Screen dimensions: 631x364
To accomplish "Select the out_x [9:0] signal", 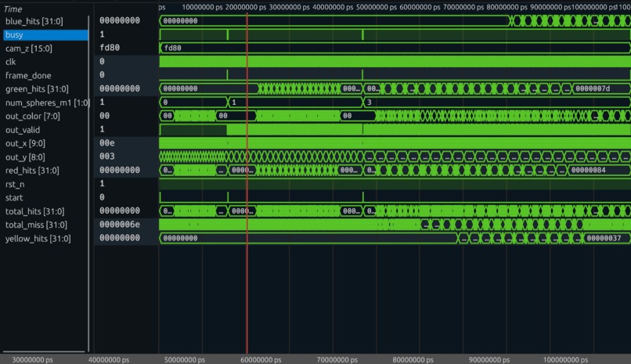I will point(25,143).
